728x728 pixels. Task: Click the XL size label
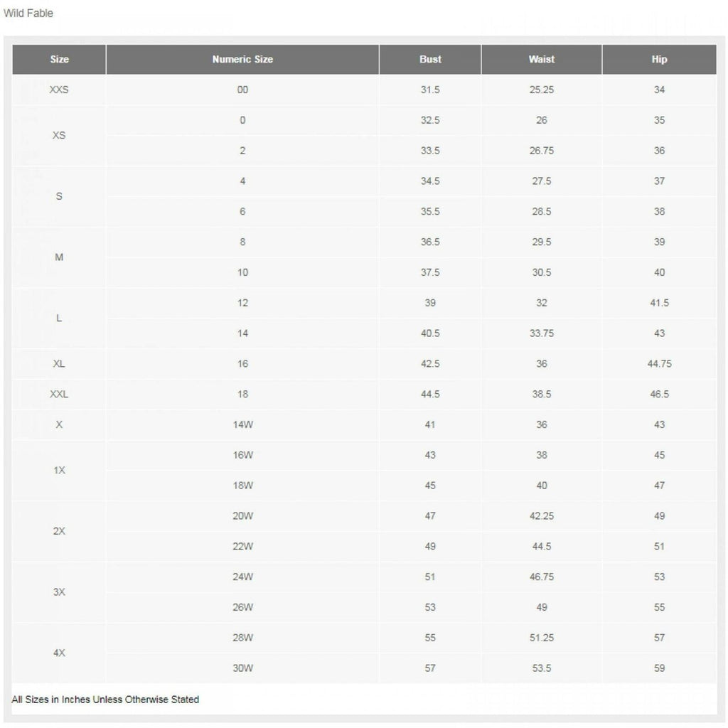59,364
